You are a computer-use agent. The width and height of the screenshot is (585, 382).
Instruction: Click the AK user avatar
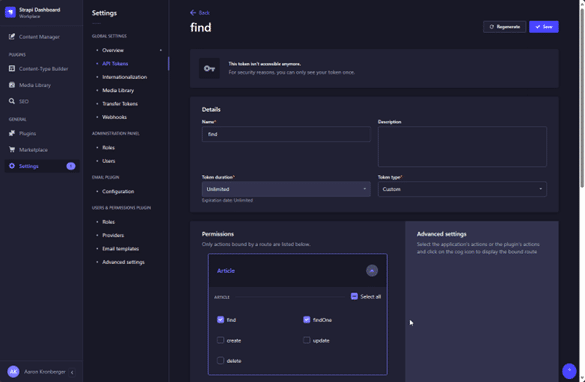tap(13, 372)
